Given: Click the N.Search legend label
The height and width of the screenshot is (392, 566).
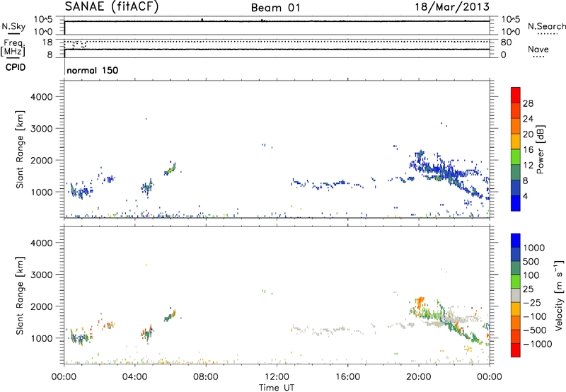Looking at the screenshot, I should coord(547,26).
